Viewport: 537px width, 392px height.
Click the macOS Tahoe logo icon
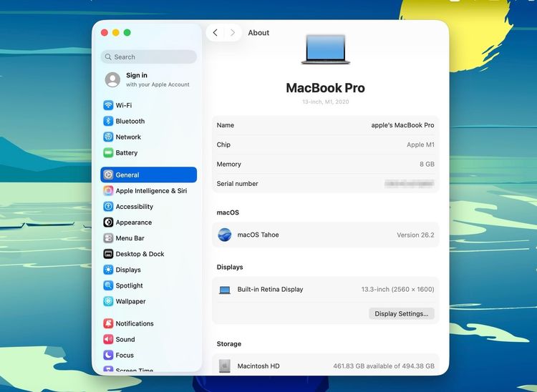[225, 235]
